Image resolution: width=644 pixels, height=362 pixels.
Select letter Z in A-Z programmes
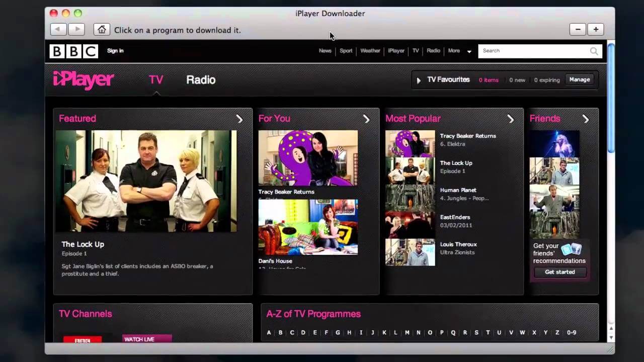tap(557, 332)
